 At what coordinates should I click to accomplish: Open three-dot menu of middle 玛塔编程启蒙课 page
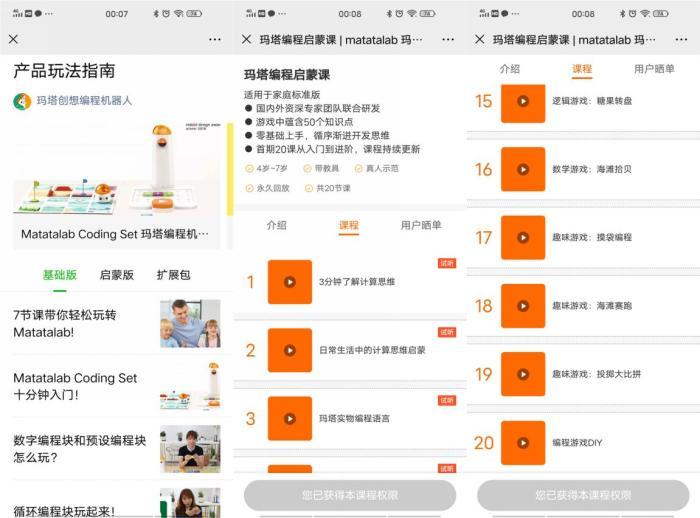click(x=448, y=40)
